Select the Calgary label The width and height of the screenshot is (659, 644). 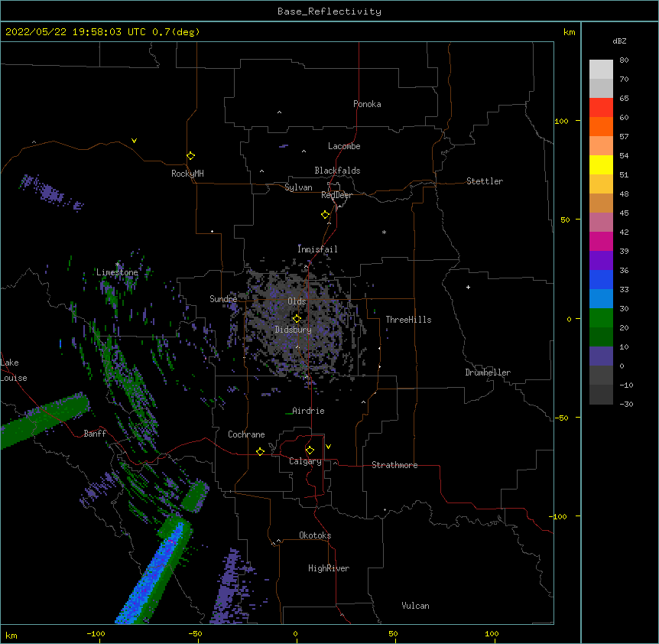coord(305,461)
